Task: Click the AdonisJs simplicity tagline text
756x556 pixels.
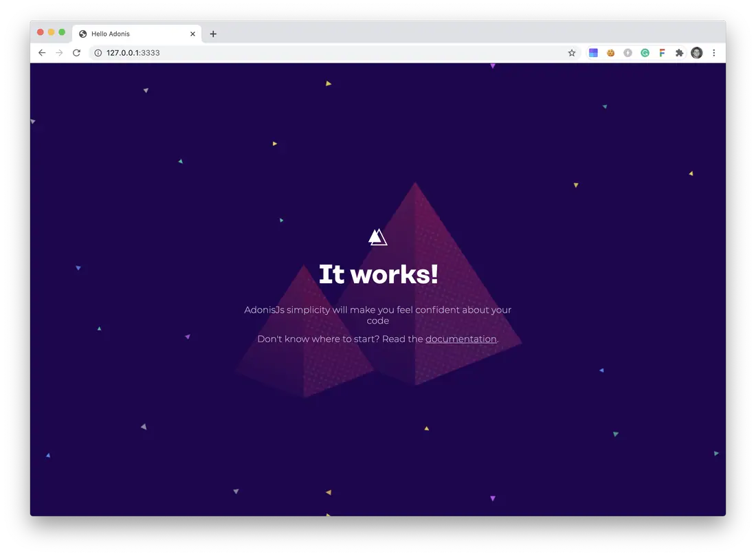Action: pyautogui.click(x=377, y=315)
